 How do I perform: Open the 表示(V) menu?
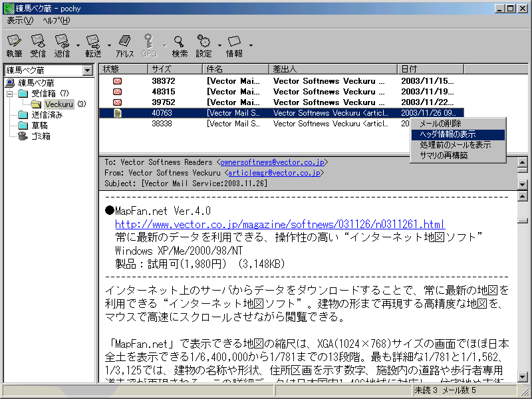(x=20, y=21)
